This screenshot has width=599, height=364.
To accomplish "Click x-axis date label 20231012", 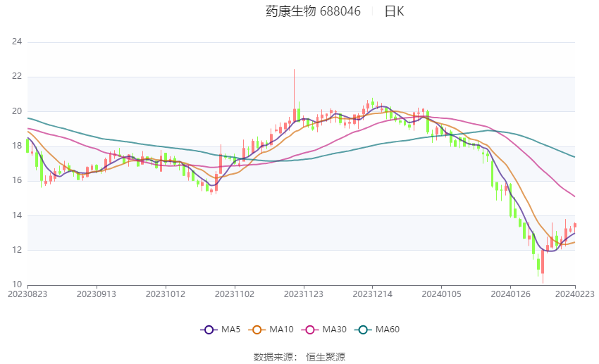I will (x=166, y=294).
